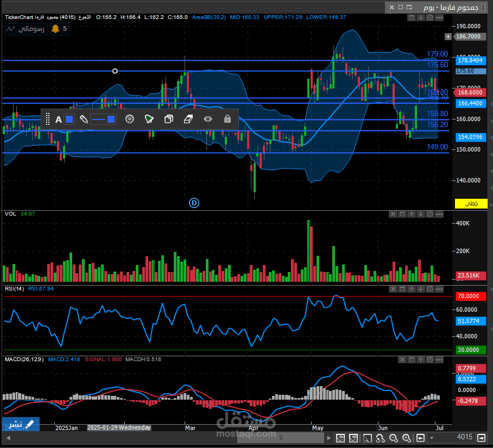
Task: Maximize the RSI(14) panel
Action: point(402,289)
